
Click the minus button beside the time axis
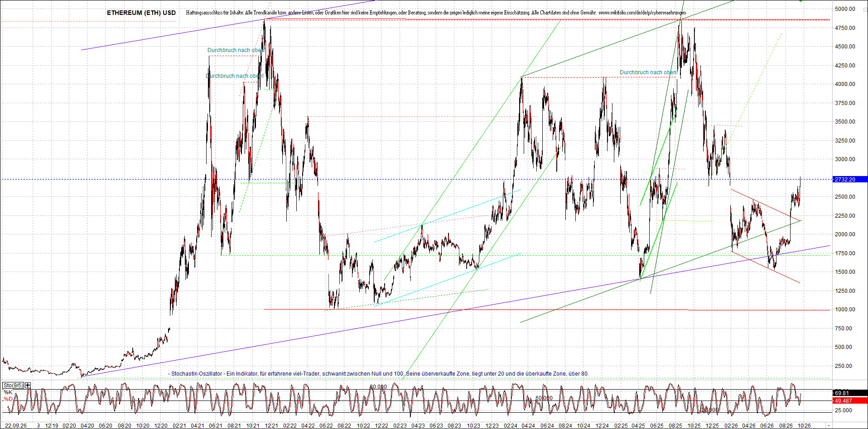829,426
